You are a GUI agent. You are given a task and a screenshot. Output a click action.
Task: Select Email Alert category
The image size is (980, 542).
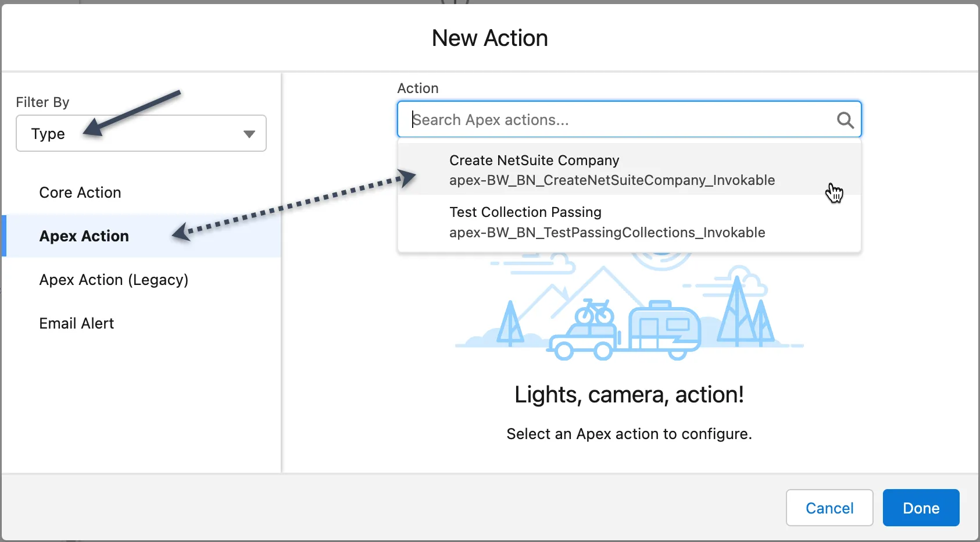[x=141, y=323]
